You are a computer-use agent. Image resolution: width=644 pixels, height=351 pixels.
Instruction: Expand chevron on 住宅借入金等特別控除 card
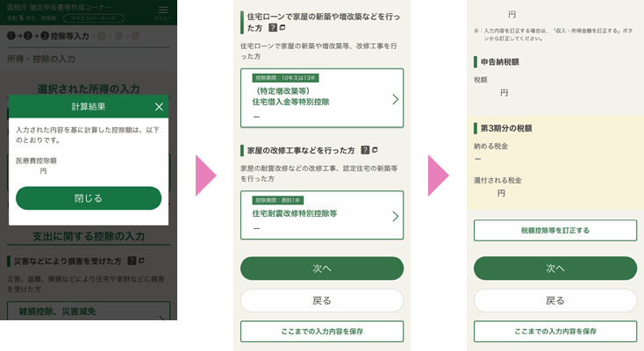point(395,99)
